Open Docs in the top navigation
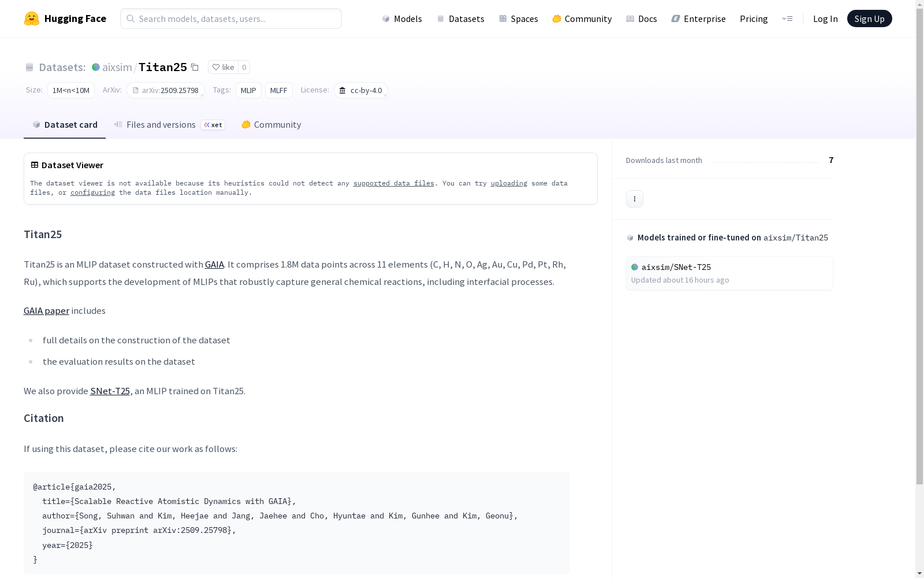Image resolution: width=924 pixels, height=578 pixels. pos(642,18)
